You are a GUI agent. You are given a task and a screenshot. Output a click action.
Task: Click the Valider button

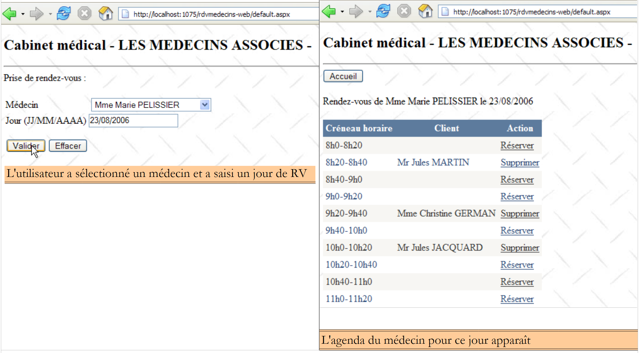tap(26, 146)
